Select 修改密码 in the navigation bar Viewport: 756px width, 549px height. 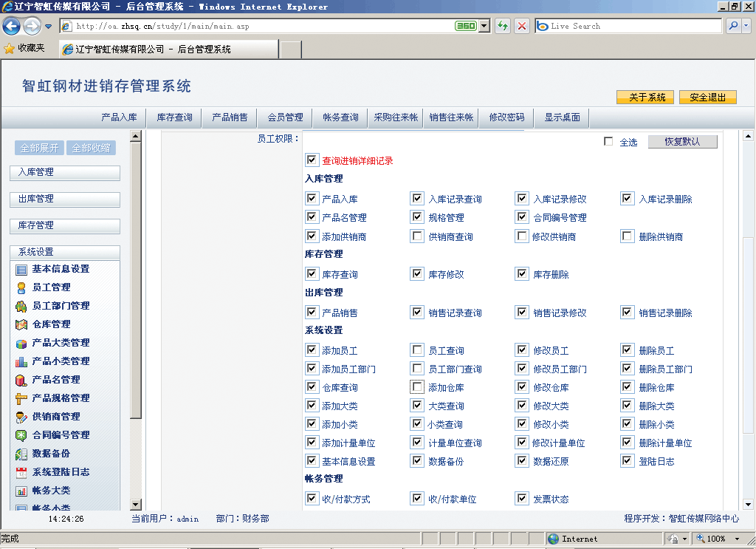pos(506,117)
